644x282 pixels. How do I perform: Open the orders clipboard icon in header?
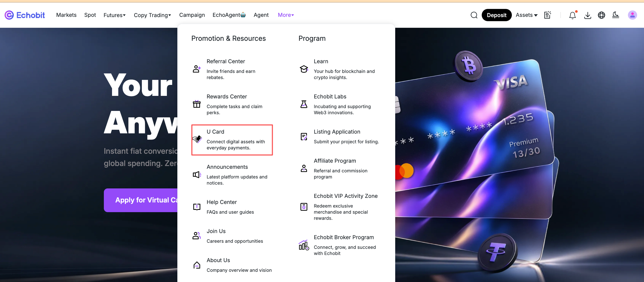point(548,15)
